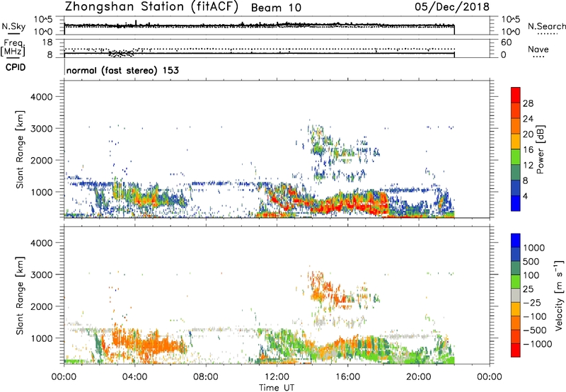The width and height of the screenshot is (566, 392).
Task: Click the 'Time UT' axis label
Action: (277, 388)
